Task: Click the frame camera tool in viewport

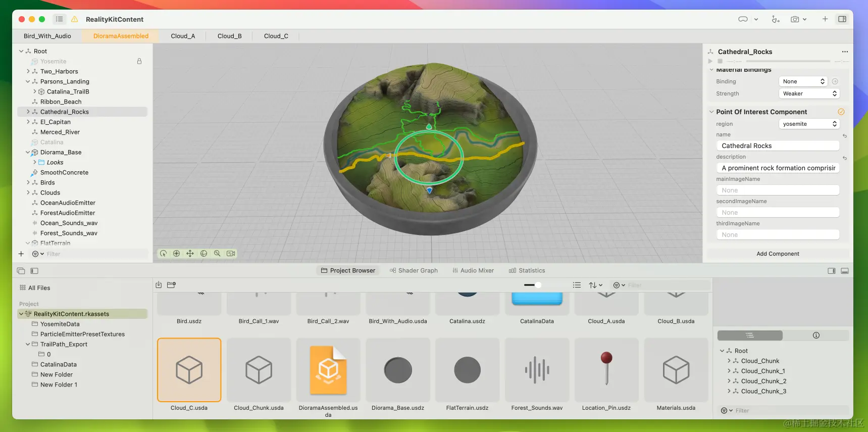Action: [231, 254]
